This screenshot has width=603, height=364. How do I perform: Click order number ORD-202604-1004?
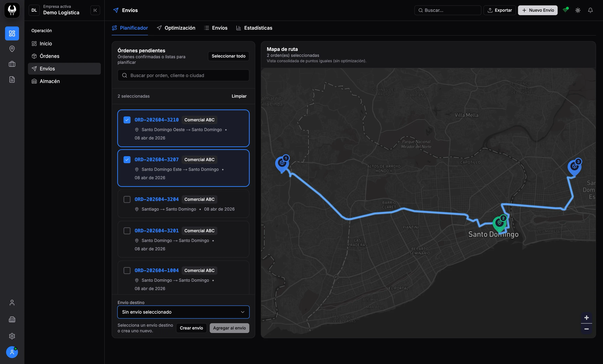click(x=157, y=270)
